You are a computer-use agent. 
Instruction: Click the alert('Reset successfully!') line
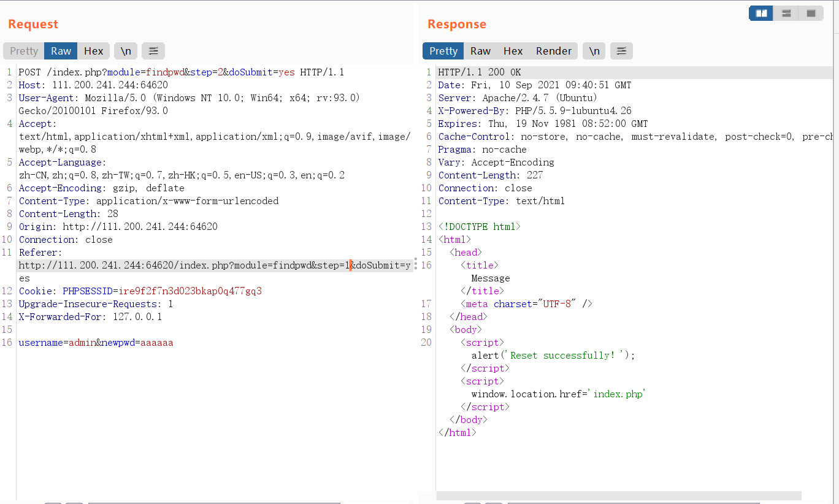(553, 356)
